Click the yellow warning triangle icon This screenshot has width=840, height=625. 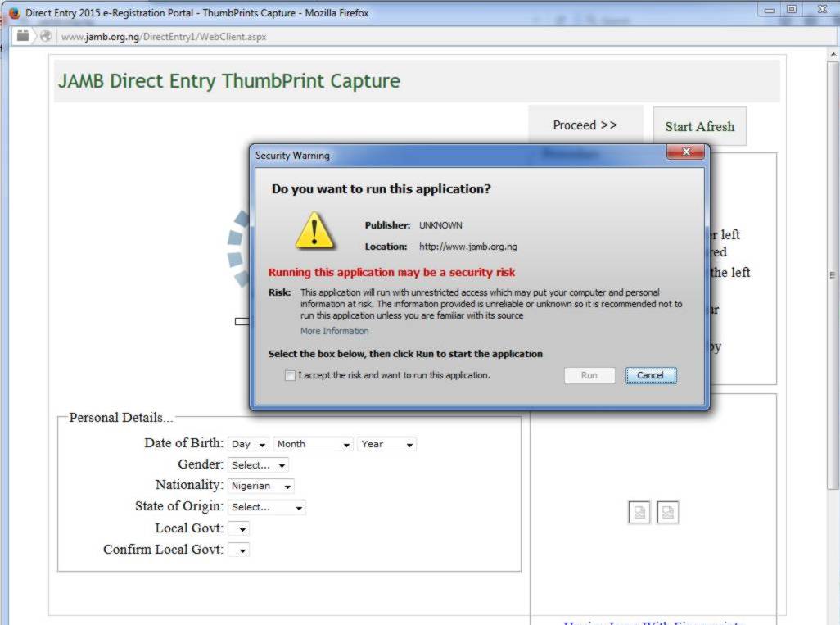click(314, 230)
